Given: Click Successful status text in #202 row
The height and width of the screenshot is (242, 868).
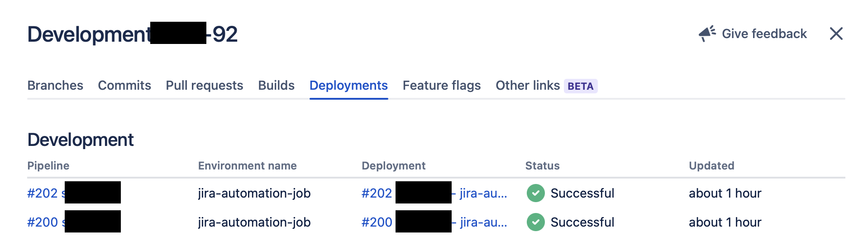Looking at the screenshot, I should (x=582, y=193).
